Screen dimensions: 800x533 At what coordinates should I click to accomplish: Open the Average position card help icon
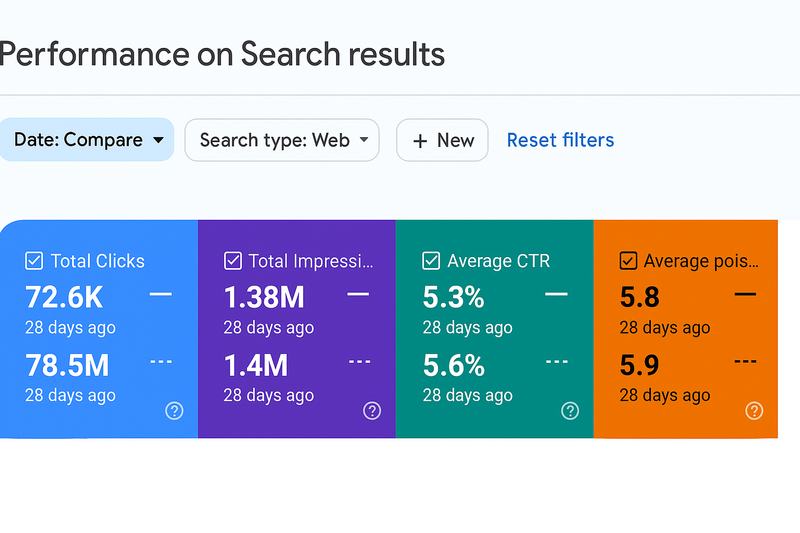(x=755, y=410)
